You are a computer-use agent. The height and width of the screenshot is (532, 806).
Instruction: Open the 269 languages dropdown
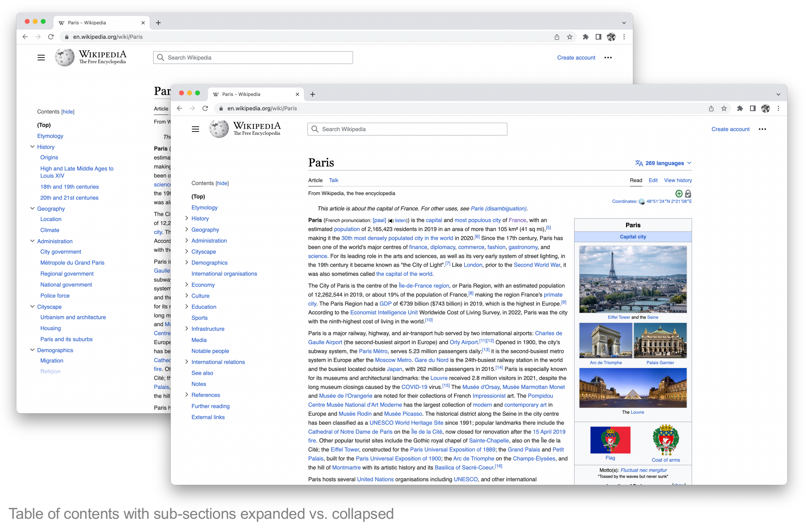(664, 163)
